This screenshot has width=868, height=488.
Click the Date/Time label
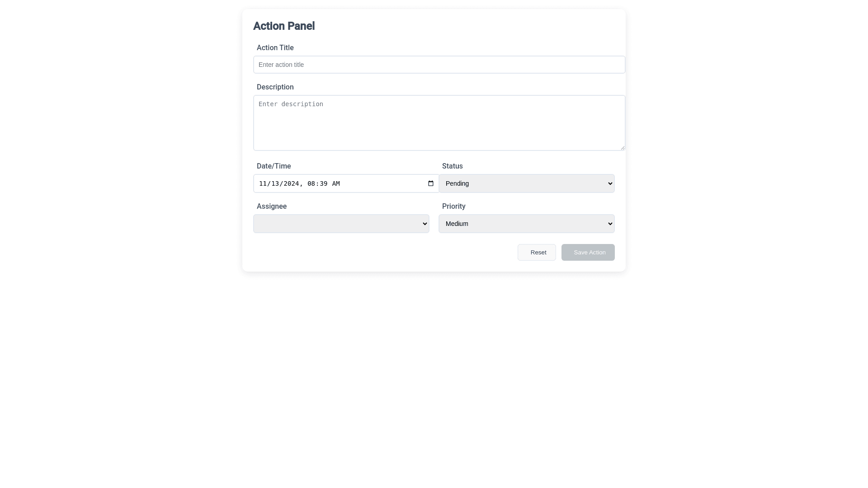[x=274, y=166]
